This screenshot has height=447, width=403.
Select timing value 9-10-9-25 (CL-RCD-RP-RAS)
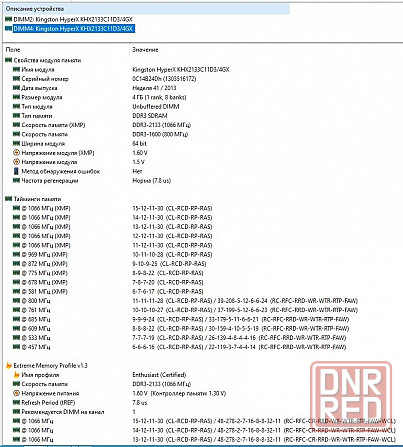click(169, 264)
